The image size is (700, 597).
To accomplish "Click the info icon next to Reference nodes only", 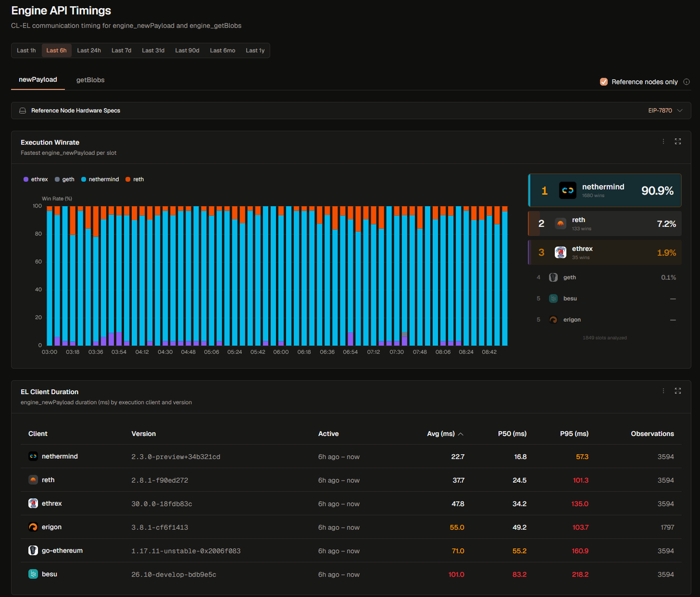I will point(687,82).
